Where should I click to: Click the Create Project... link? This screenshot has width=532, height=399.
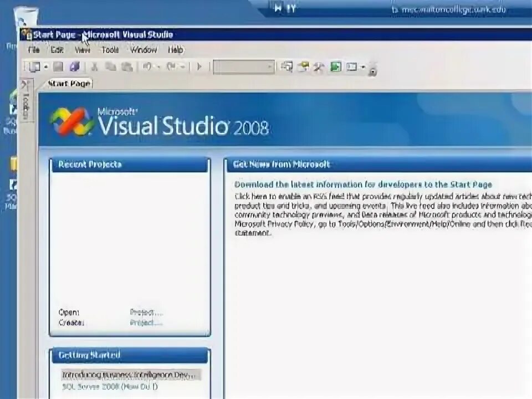click(146, 323)
